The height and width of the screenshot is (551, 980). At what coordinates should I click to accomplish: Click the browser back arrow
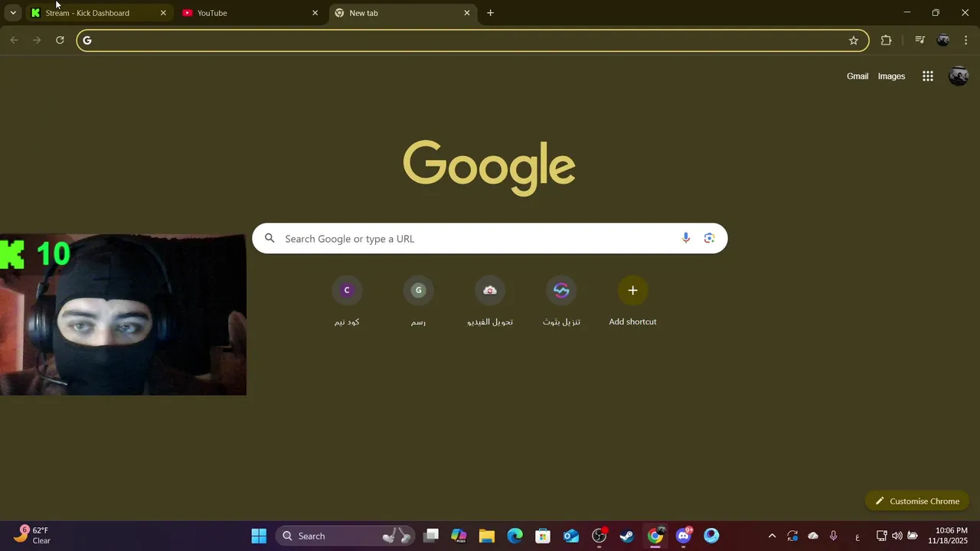click(14, 41)
